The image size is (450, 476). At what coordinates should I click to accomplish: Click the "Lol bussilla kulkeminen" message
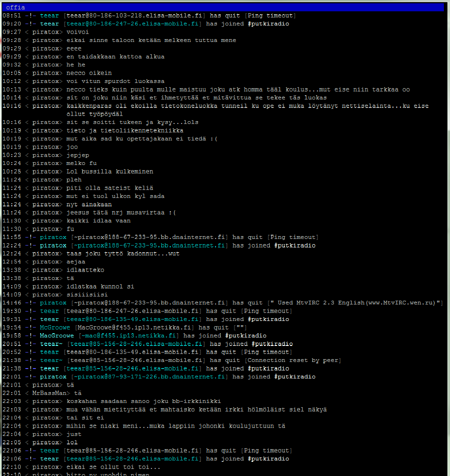coord(110,172)
